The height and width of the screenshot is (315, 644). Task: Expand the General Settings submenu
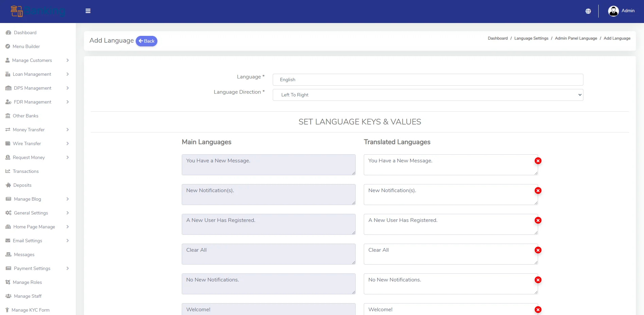click(x=37, y=213)
